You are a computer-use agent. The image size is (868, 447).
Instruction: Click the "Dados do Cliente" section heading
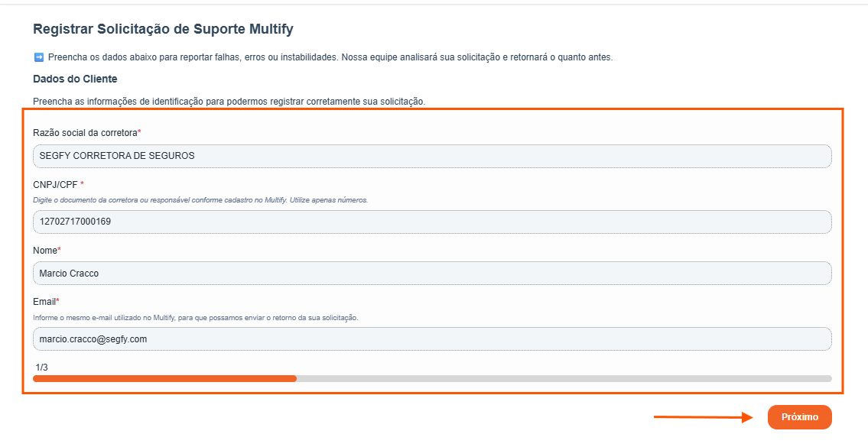(75, 79)
